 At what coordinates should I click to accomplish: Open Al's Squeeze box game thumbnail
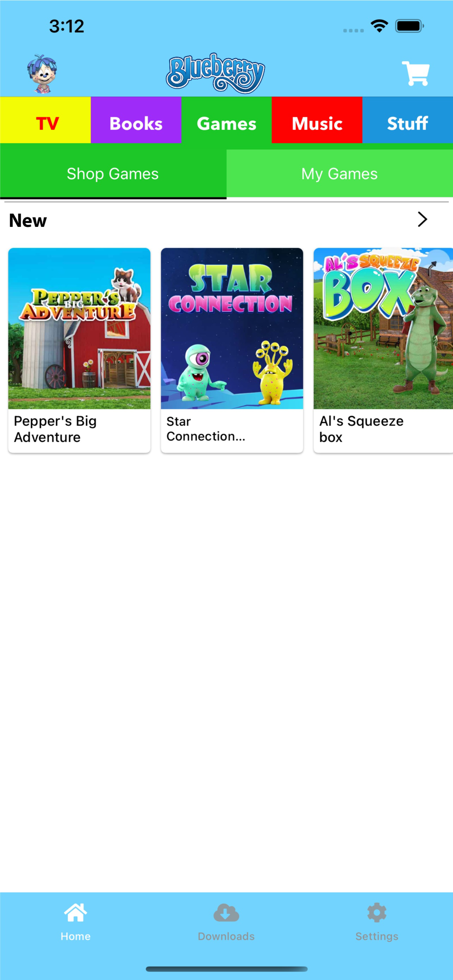click(383, 328)
